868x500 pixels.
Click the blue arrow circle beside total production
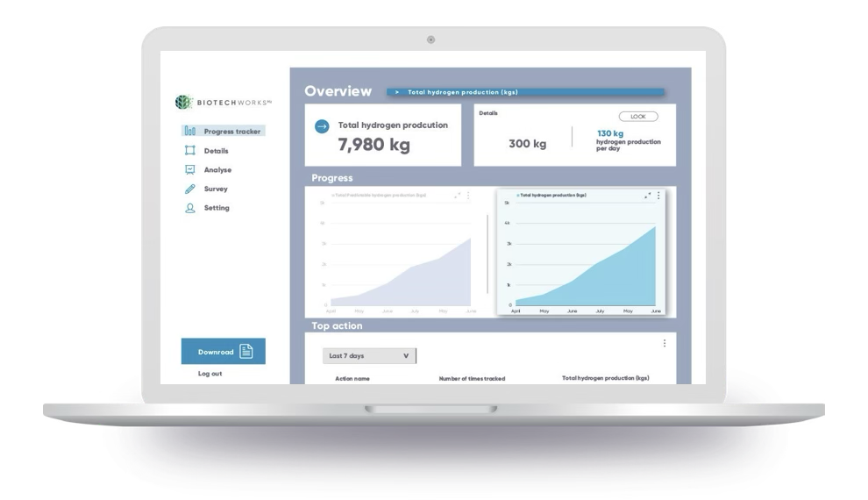322,126
